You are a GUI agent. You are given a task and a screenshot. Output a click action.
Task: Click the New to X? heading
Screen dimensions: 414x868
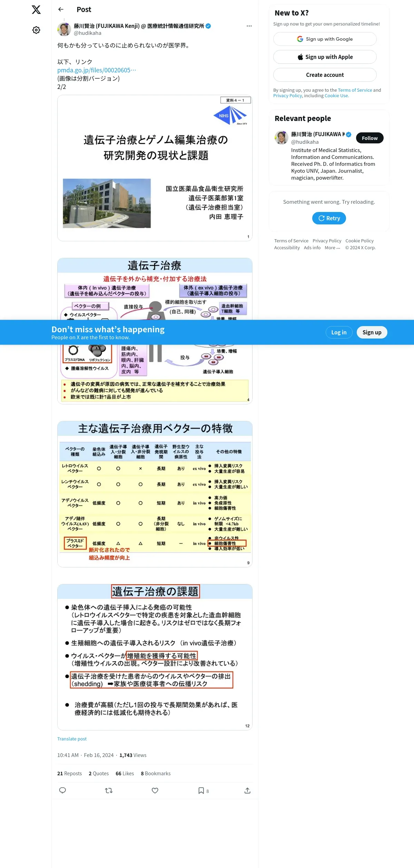click(292, 13)
